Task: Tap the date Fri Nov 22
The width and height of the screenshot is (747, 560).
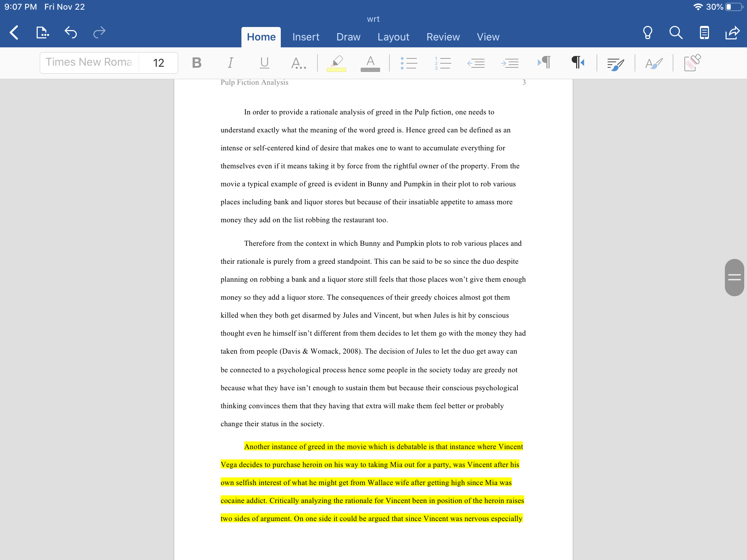Action: click(x=64, y=7)
